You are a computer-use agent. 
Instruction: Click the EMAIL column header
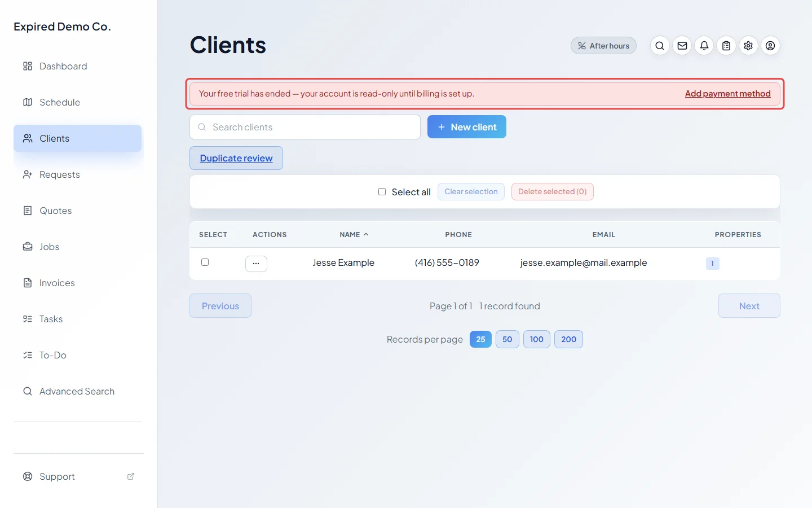coord(604,234)
